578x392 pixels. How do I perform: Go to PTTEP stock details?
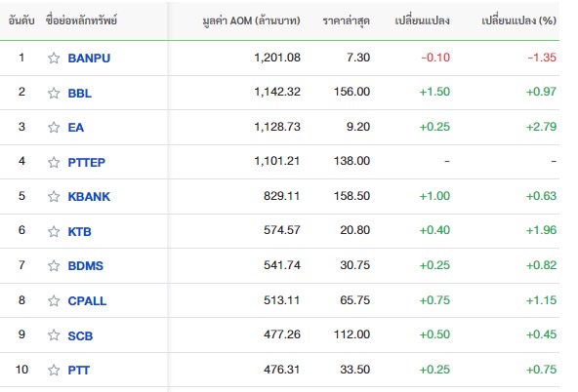(87, 162)
